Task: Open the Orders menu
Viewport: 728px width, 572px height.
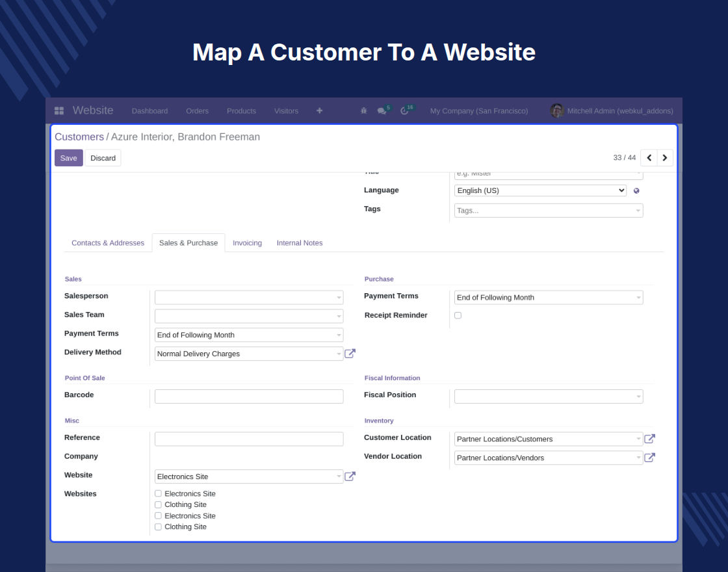Action: [x=198, y=111]
